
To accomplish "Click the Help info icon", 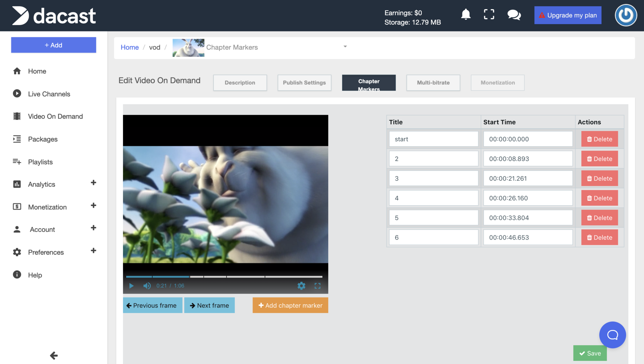I will click(17, 274).
